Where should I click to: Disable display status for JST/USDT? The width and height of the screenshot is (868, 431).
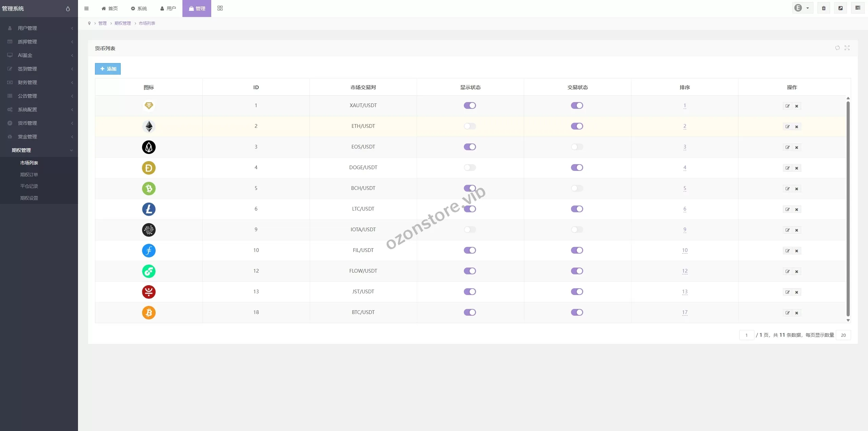pos(470,292)
